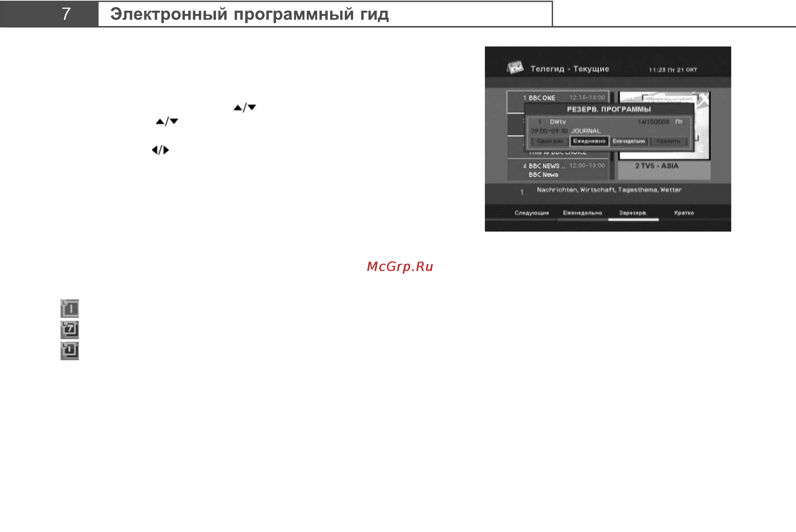Click the daily reservation icon with stacked 1
Screen dimensions: 796x532
[70, 351]
